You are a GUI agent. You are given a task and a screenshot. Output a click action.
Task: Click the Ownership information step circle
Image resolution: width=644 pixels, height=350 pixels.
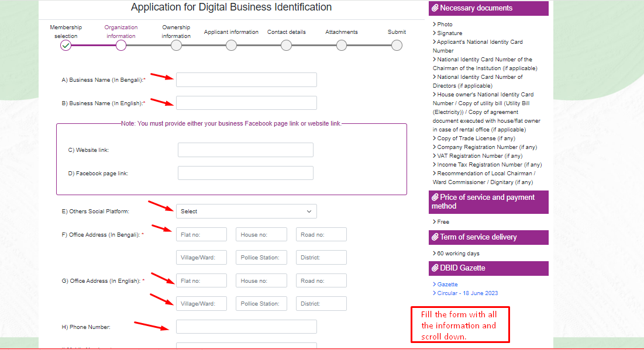176,46
